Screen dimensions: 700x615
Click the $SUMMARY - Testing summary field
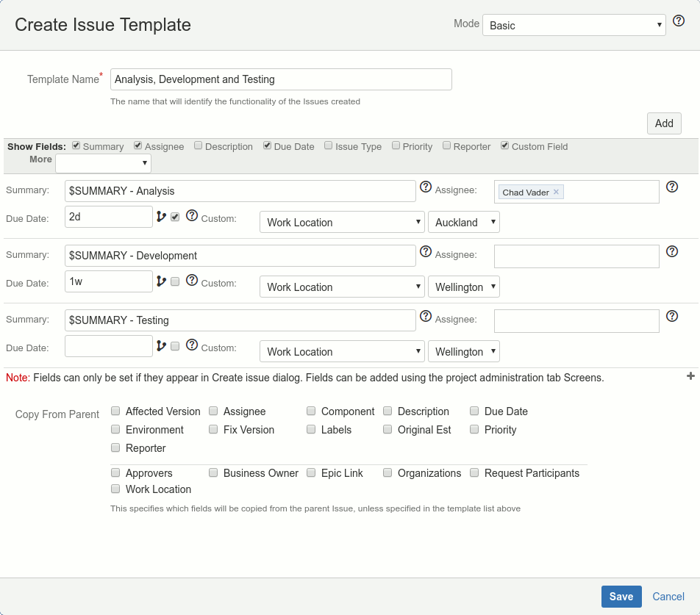(x=240, y=320)
